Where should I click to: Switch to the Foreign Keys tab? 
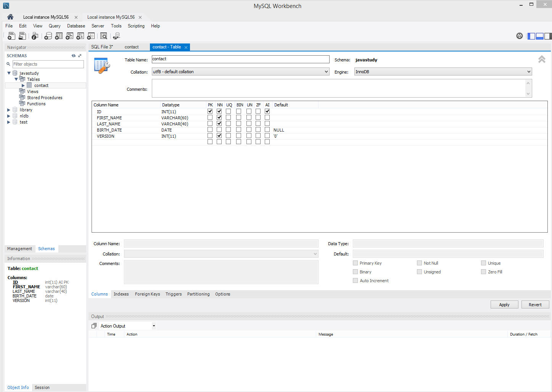pos(147,294)
